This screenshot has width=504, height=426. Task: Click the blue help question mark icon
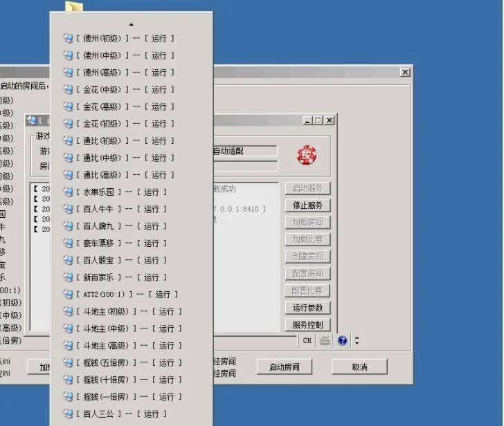tap(342, 340)
